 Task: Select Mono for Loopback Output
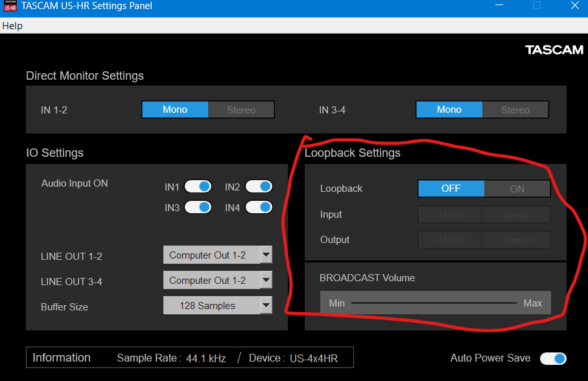[x=451, y=240]
